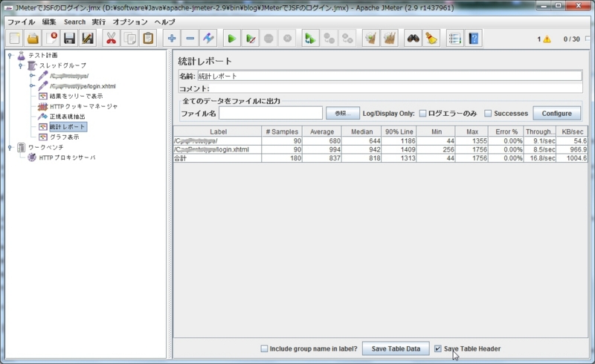Click the Remote stop all icon
This screenshot has width=595, height=364.
tap(329, 39)
